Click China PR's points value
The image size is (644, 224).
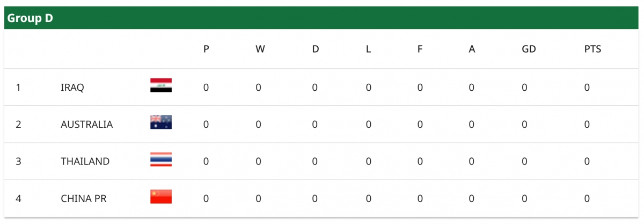click(587, 199)
